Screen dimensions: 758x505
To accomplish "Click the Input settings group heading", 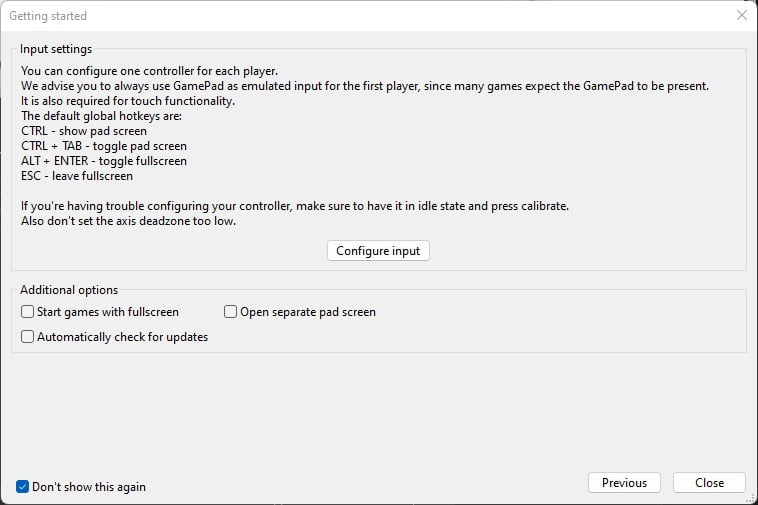I will tap(56, 49).
